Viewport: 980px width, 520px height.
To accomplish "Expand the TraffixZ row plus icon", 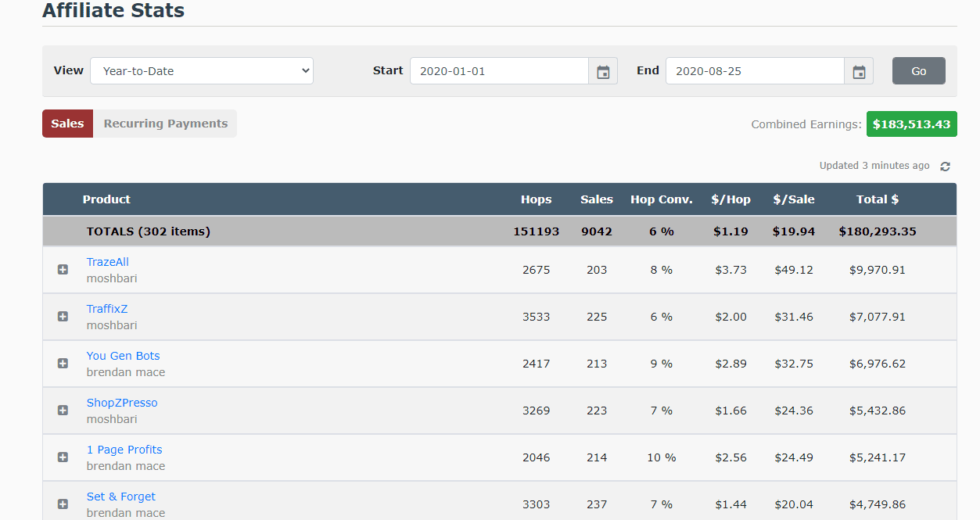I will pos(63,317).
